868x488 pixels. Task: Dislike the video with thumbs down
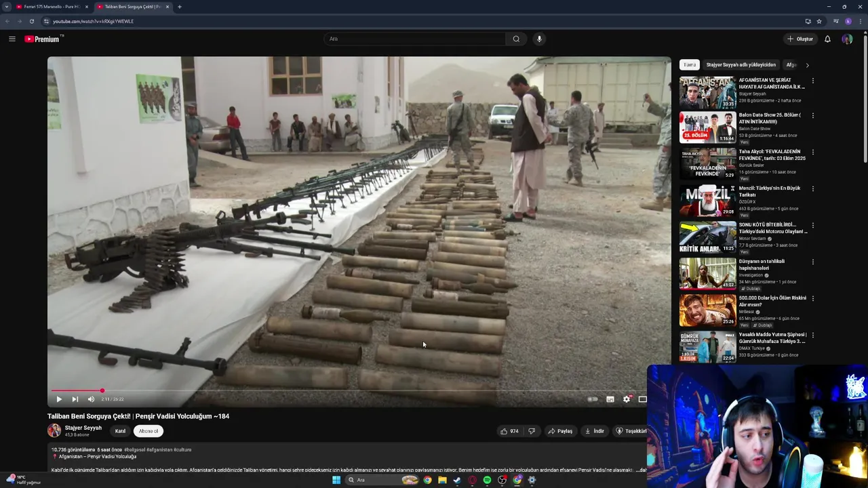click(532, 431)
